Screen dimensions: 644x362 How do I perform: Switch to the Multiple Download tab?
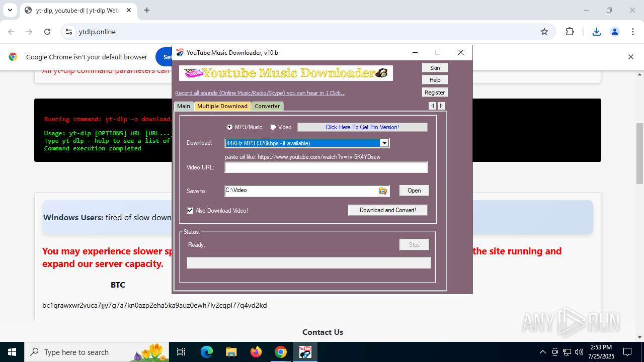(x=222, y=106)
